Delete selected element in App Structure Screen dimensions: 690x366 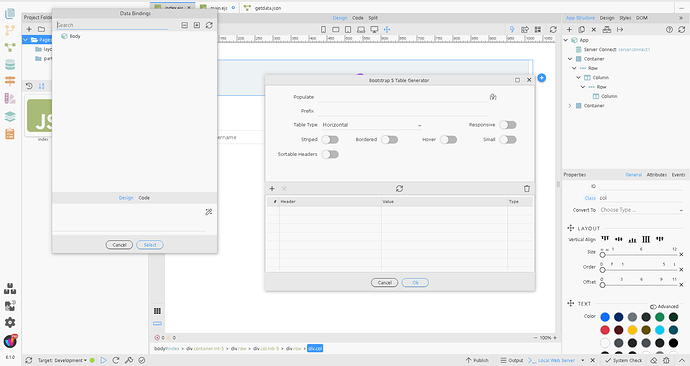coord(594,29)
